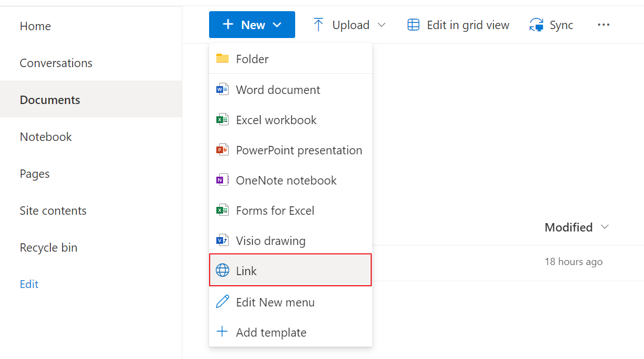Image resolution: width=644 pixels, height=359 pixels.
Task: Select the Edit in grid view icon
Action: point(413,25)
